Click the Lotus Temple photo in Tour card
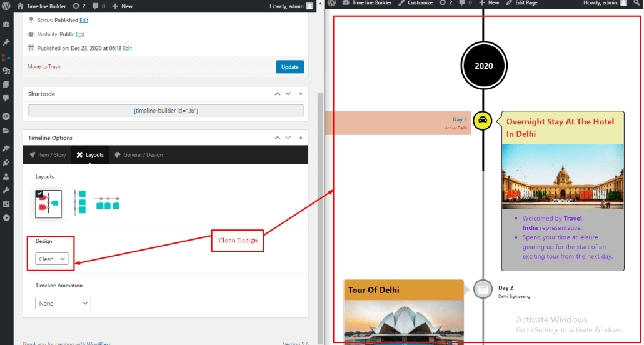Image resolution: width=644 pixels, height=345 pixels. point(404,322)
